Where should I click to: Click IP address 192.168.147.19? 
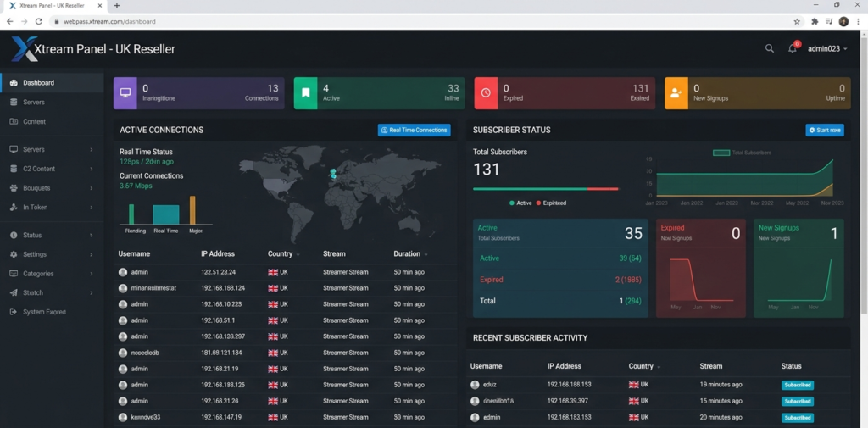click(221, 417)
